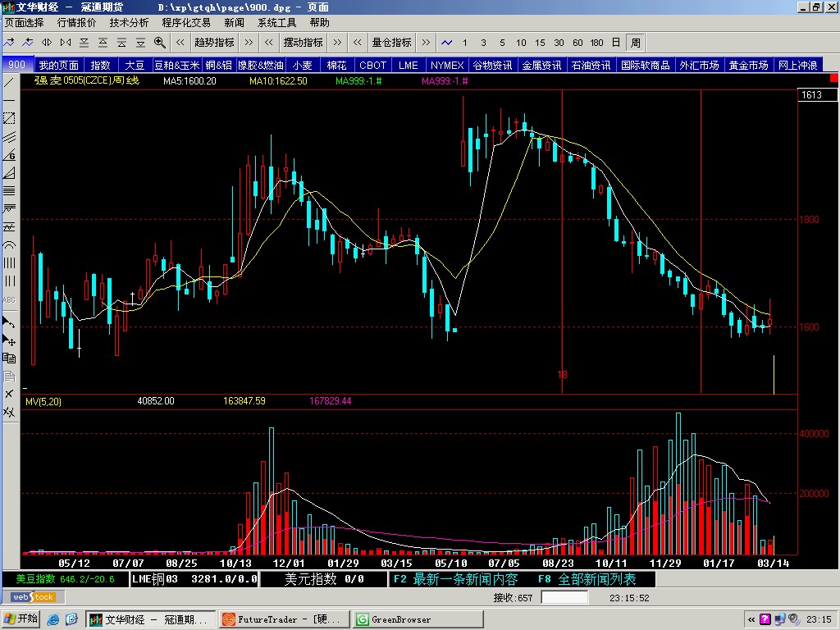The width and height of the screenshot is (840, 630).
Task: Click F8 全部新闻列表 link
Action: coord(587,579)
